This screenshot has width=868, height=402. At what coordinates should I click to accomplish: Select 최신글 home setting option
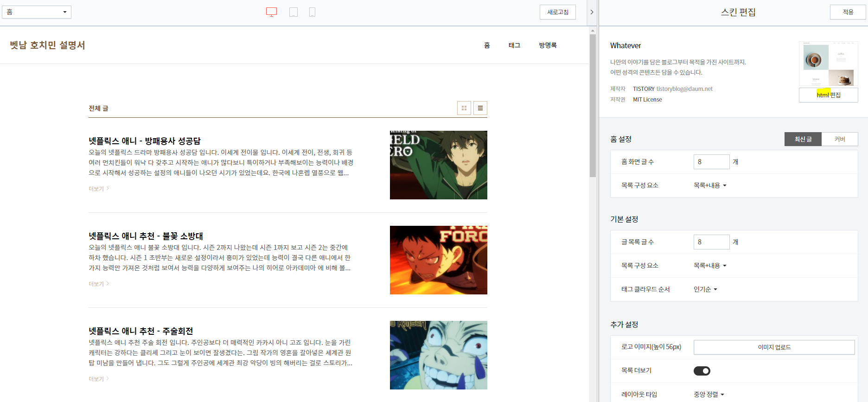803,139
